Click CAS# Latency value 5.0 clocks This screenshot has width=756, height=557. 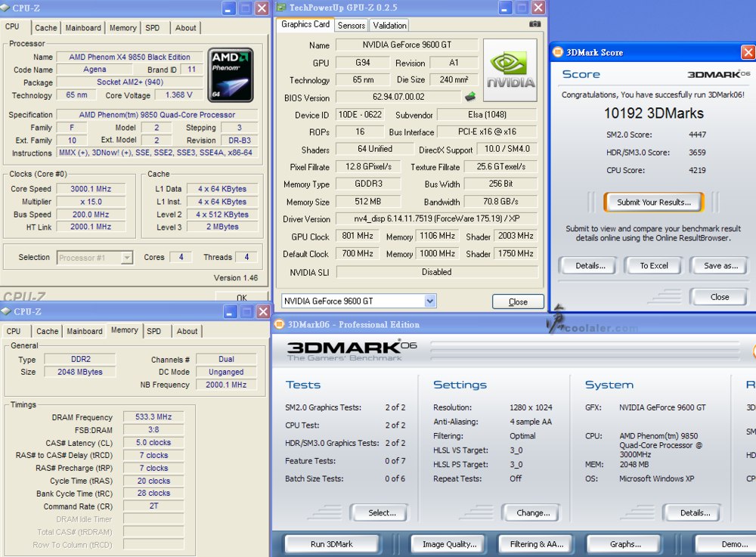coord(153,442)
